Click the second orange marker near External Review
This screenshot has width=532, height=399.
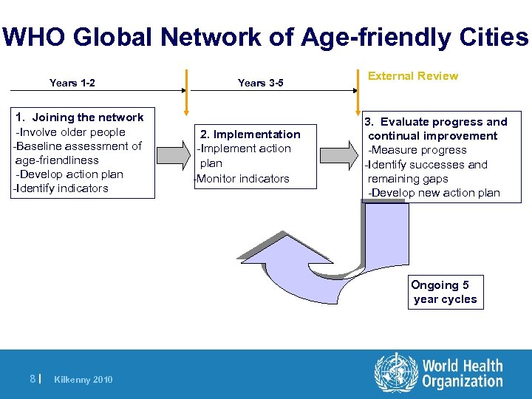358,92
